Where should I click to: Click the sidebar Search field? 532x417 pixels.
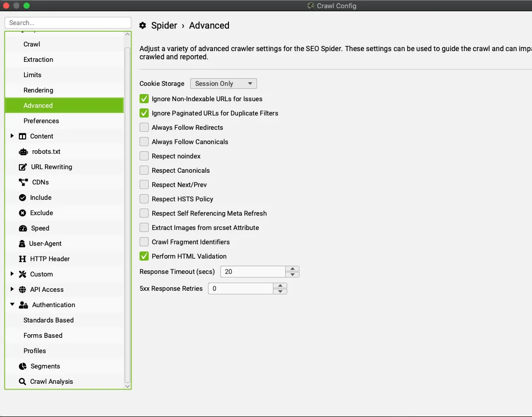click(x=68, y=23)
